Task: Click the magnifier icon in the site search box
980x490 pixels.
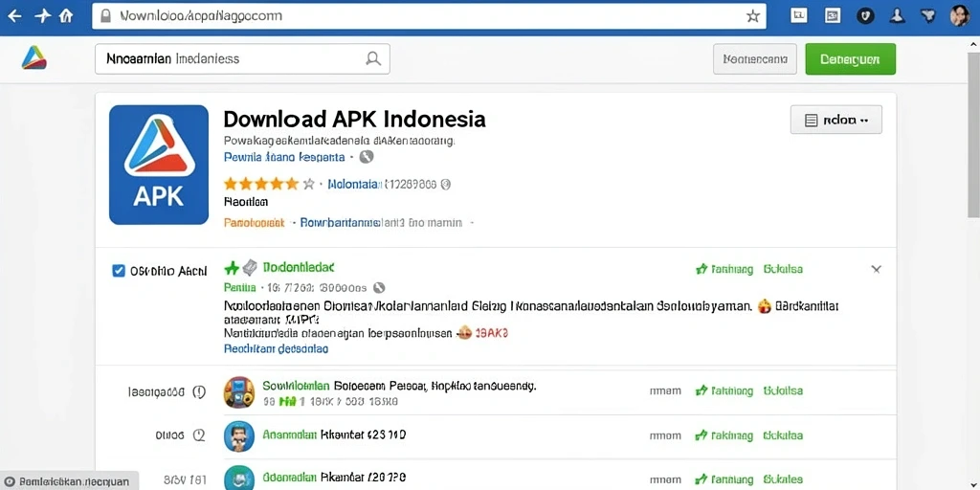Action: coord(373,58)
